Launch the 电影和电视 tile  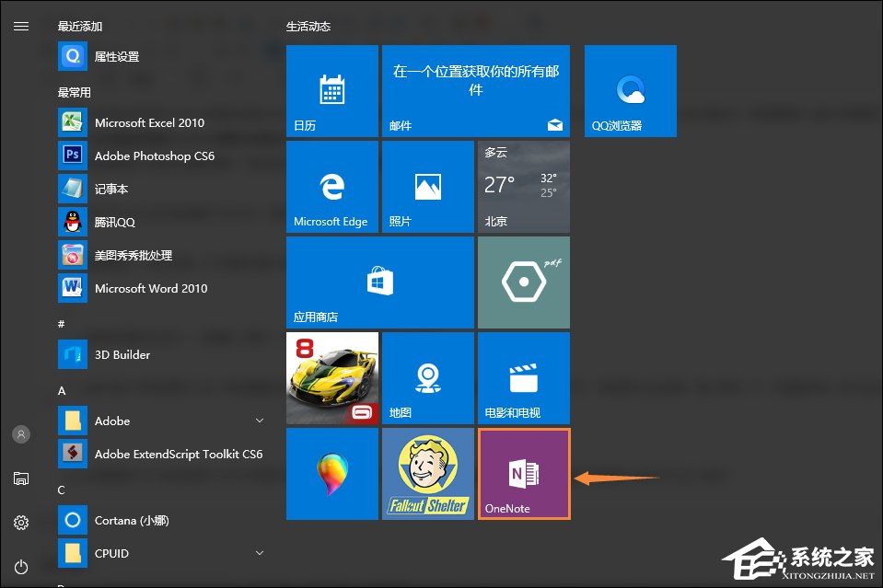tap(523, 377)
